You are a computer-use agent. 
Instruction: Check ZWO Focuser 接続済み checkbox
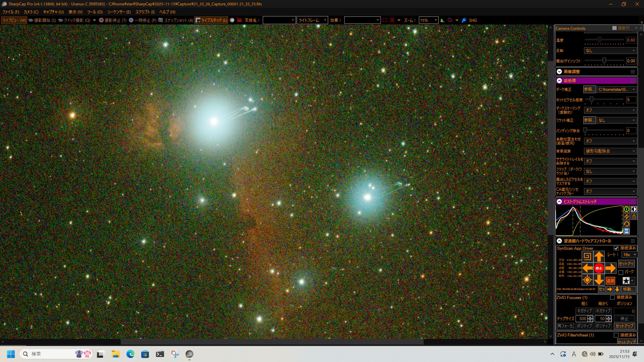click(612, 298)
